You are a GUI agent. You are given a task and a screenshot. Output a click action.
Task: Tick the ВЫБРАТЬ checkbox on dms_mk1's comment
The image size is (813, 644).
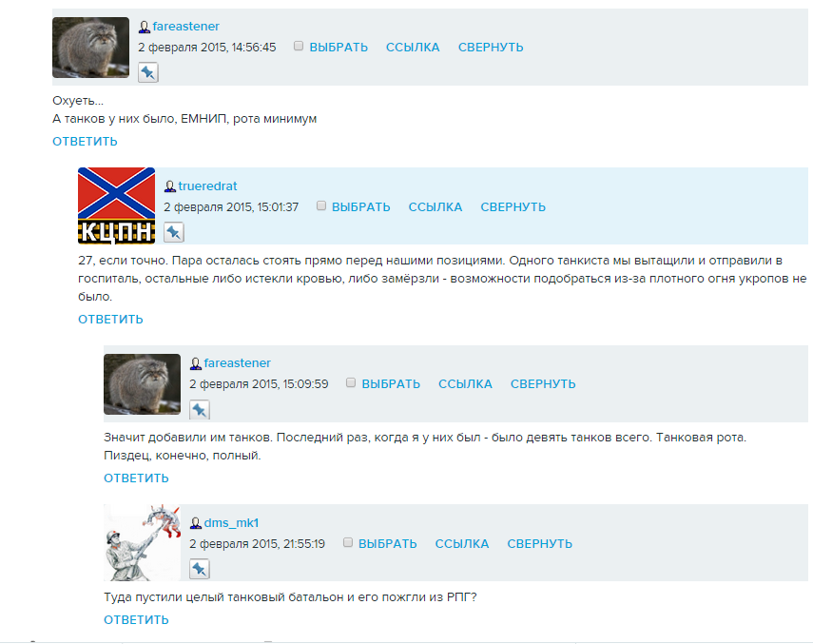point(348,542)
